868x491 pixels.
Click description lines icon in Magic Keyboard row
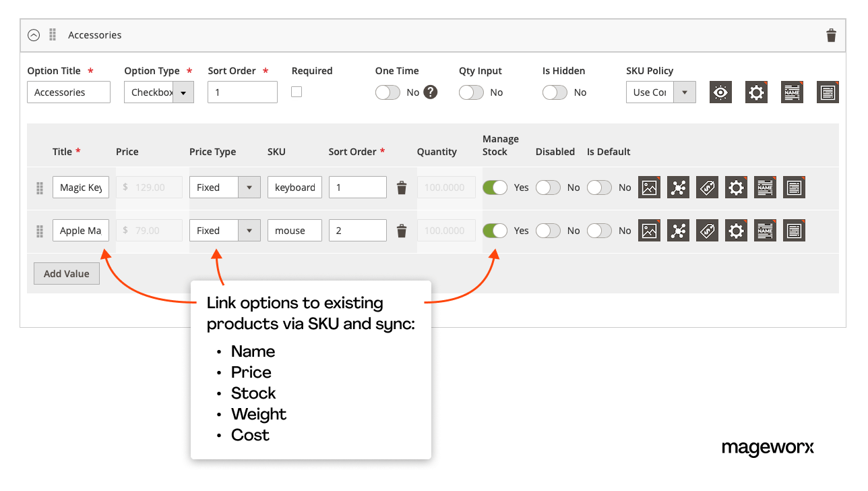(x=794, y=187)
